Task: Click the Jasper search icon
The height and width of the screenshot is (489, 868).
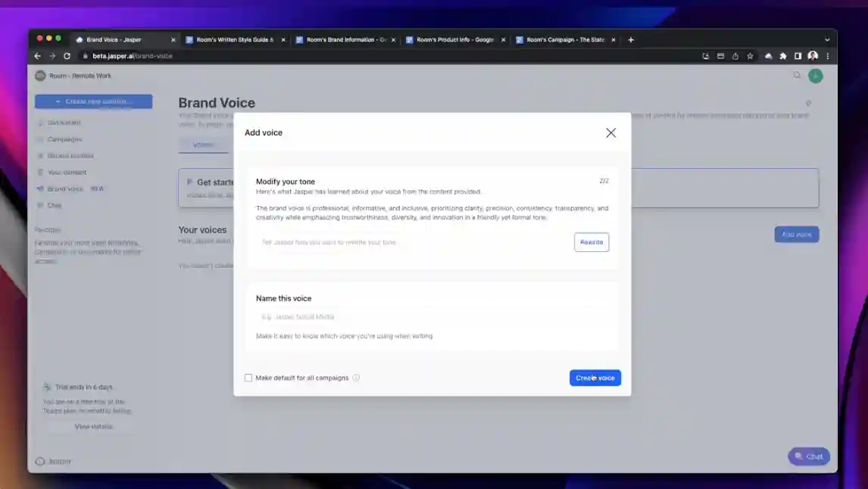Action: click(797, 75)
